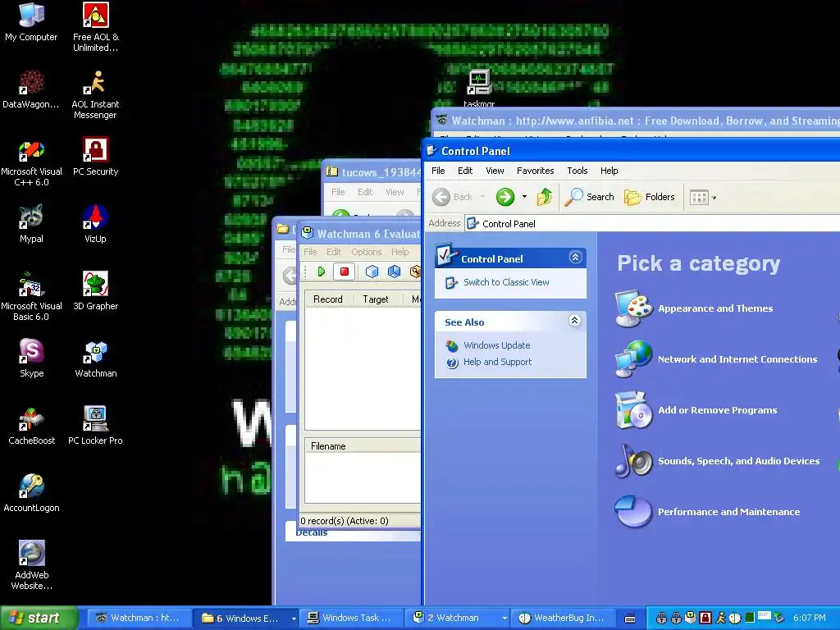Open Help and Support link

(x=497, y=362)
